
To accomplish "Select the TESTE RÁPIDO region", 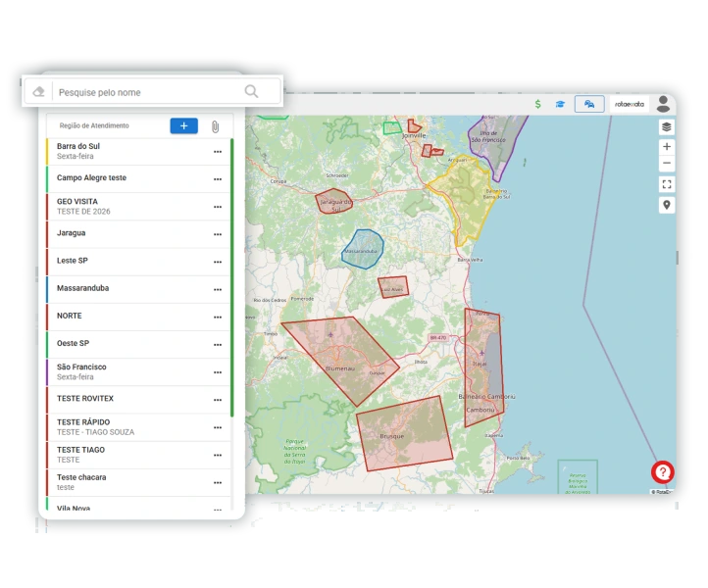I will coord(137,427).
